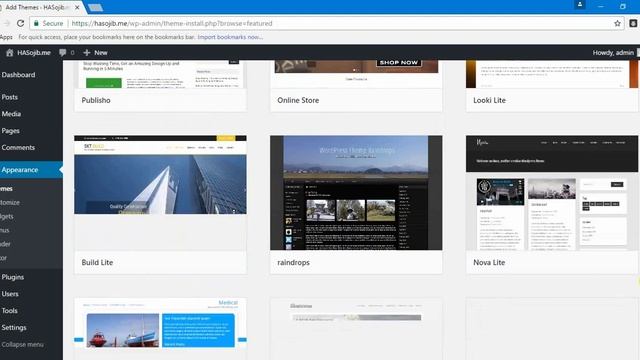Click the Build Lite theme name
This screenshot has height=360, width=640.
tap(97, 262)
